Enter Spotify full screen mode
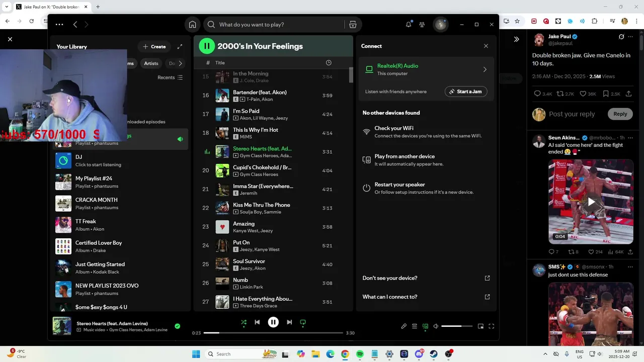This screenshot has height=362, width=644. 492,326
